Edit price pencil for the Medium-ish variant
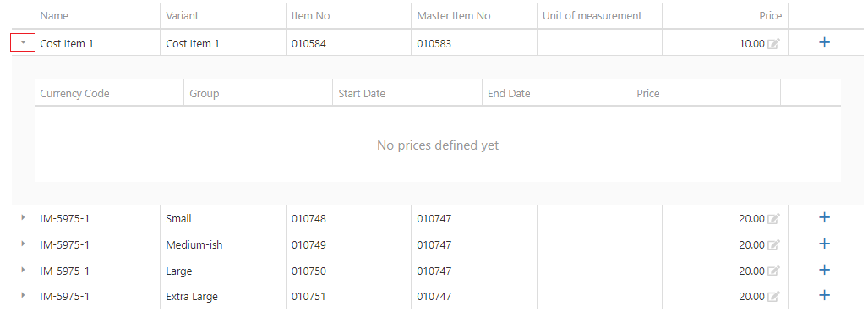The image size is (868, 312). pos(773,245)
